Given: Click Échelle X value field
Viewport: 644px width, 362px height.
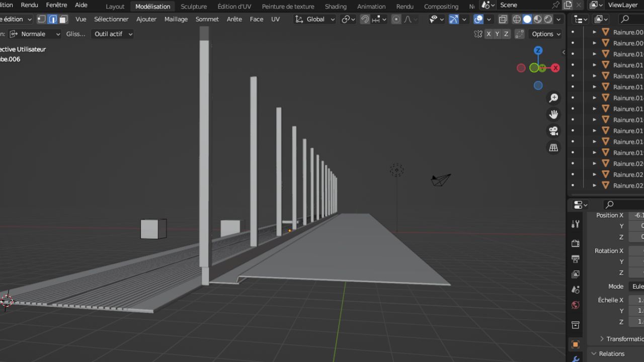Looking at the screenshot, I should tap(636, 300).
